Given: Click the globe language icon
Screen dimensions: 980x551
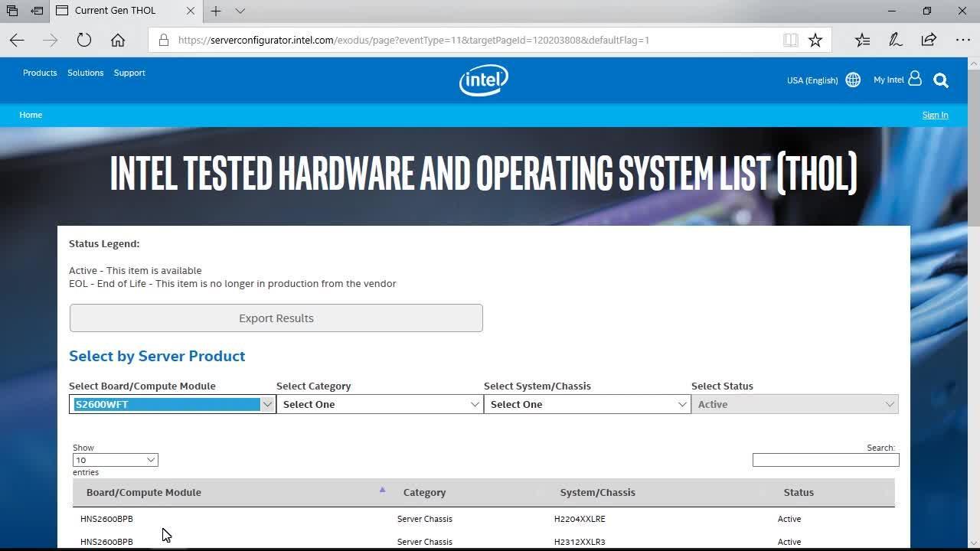Looking at the screenshot, I should pos(853,80).
